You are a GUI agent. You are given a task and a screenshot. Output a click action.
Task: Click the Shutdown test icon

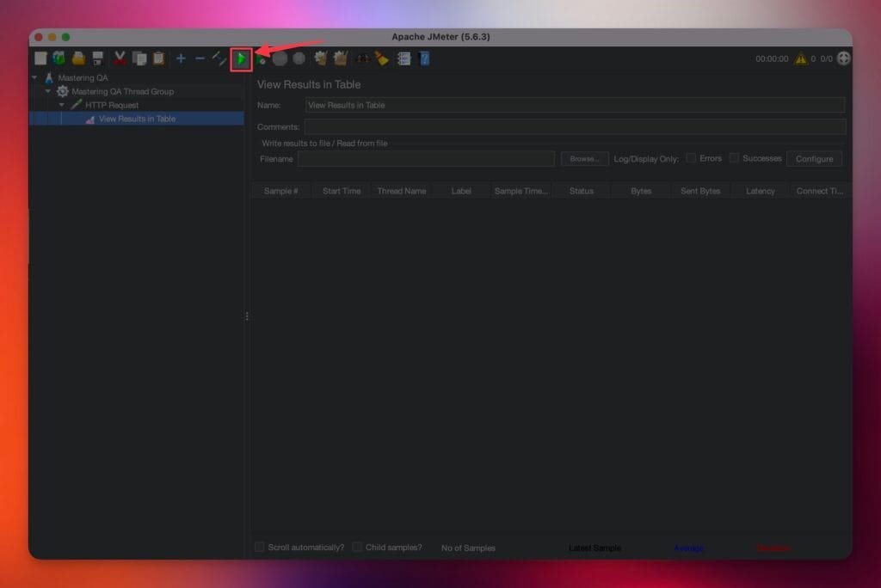click(x=299, y=58)
